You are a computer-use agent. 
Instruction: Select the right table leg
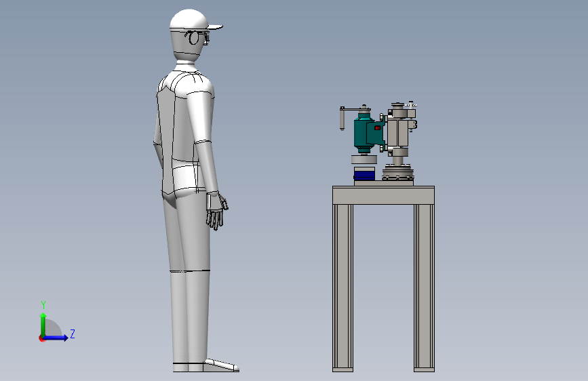pos(424,288)
